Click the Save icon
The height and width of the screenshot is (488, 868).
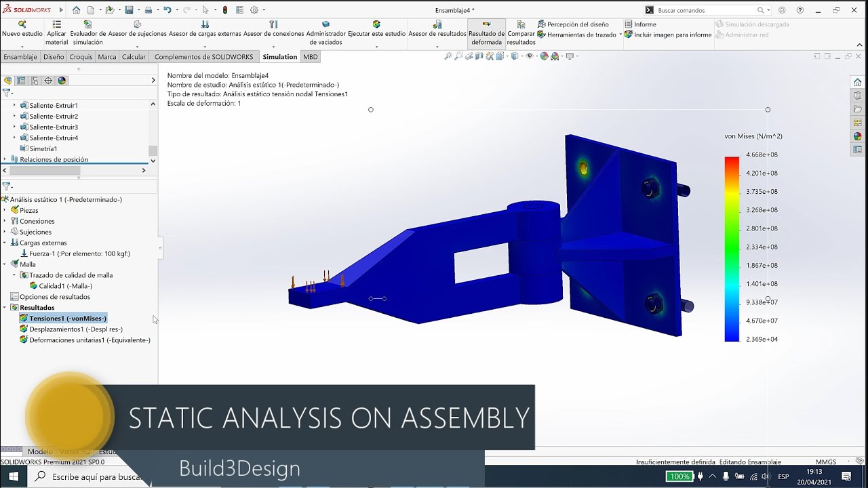(x=130, y=10)
